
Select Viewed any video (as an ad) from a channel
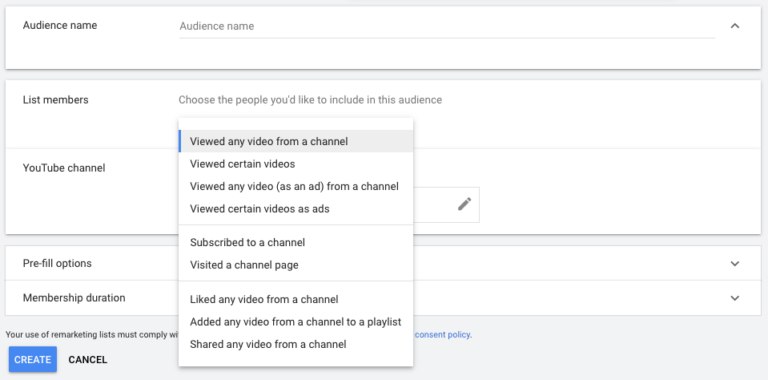(296, 187)
